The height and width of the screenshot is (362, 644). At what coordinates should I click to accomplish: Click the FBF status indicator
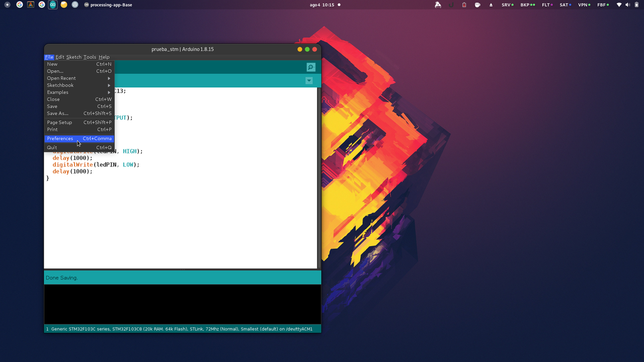point(603,5)
